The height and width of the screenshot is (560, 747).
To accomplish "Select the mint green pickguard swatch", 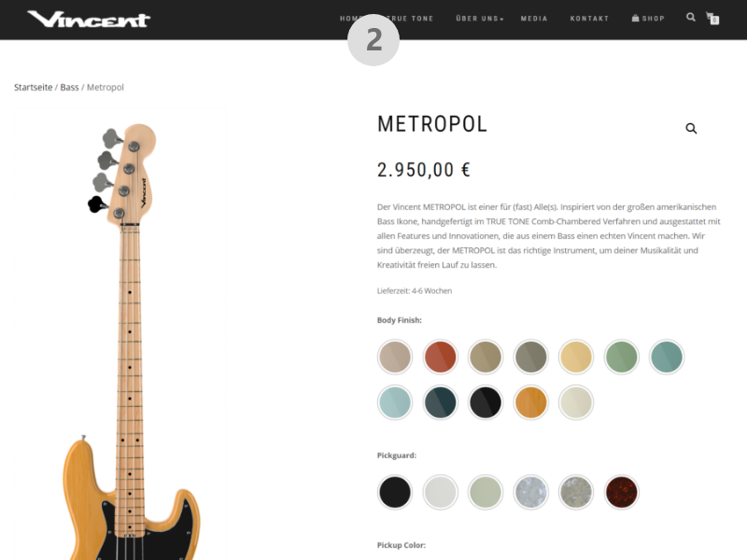I will [486, 492].
